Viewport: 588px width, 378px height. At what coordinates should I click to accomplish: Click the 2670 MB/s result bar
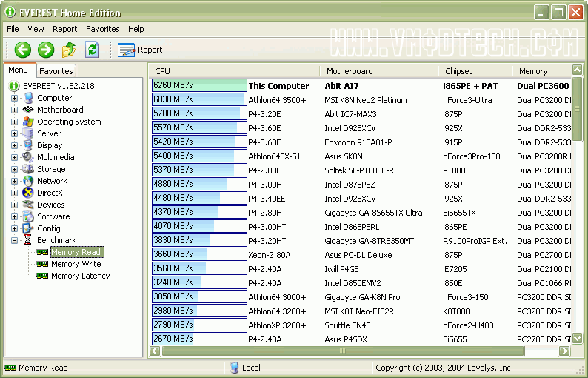coord(199,339)
